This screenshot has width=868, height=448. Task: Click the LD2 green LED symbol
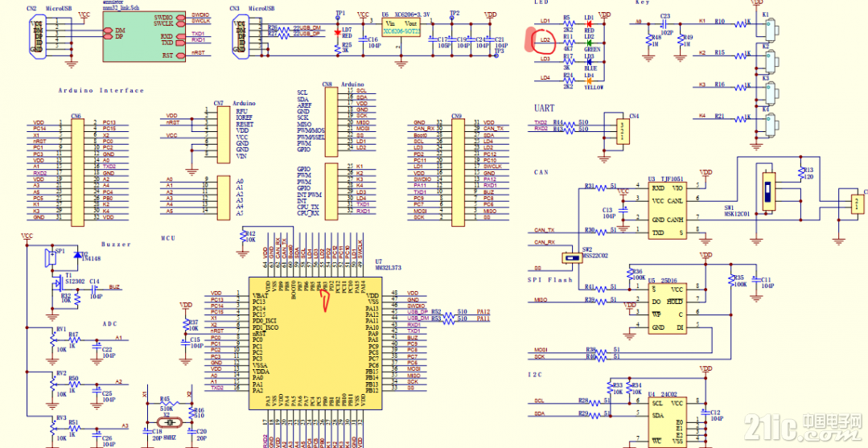click(589, 43)
